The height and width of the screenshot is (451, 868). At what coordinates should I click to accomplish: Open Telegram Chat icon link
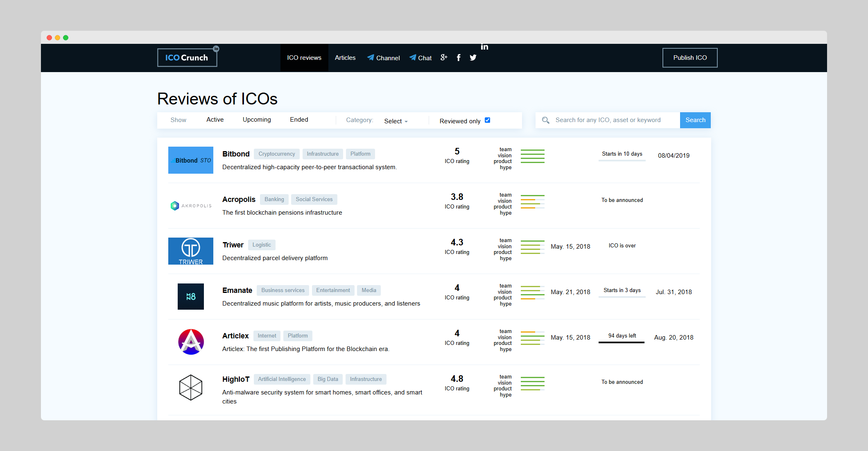coord(413,58)
